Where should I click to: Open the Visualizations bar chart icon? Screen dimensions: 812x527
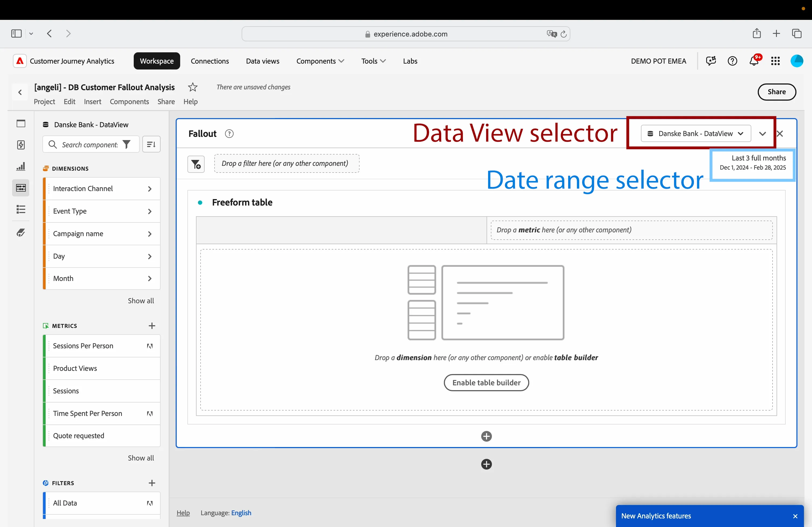pos(21,166)
